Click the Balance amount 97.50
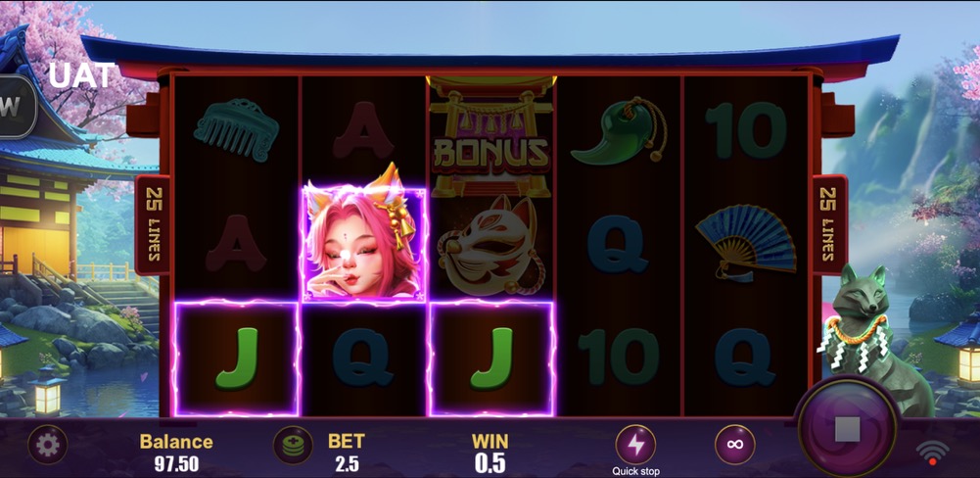This screenshot has width=980, height=478. point(176,463)
